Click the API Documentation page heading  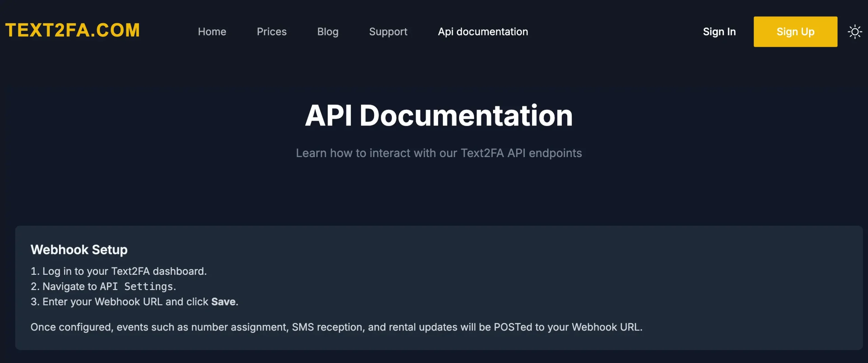[439, 116]
